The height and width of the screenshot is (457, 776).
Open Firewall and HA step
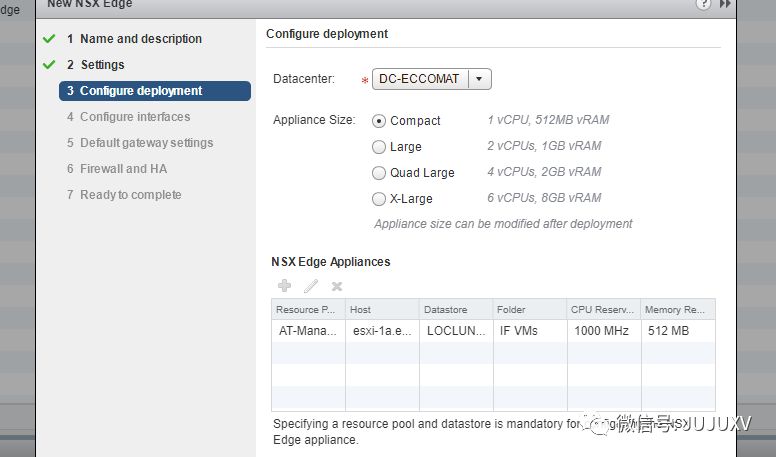[x=123, y=169]
